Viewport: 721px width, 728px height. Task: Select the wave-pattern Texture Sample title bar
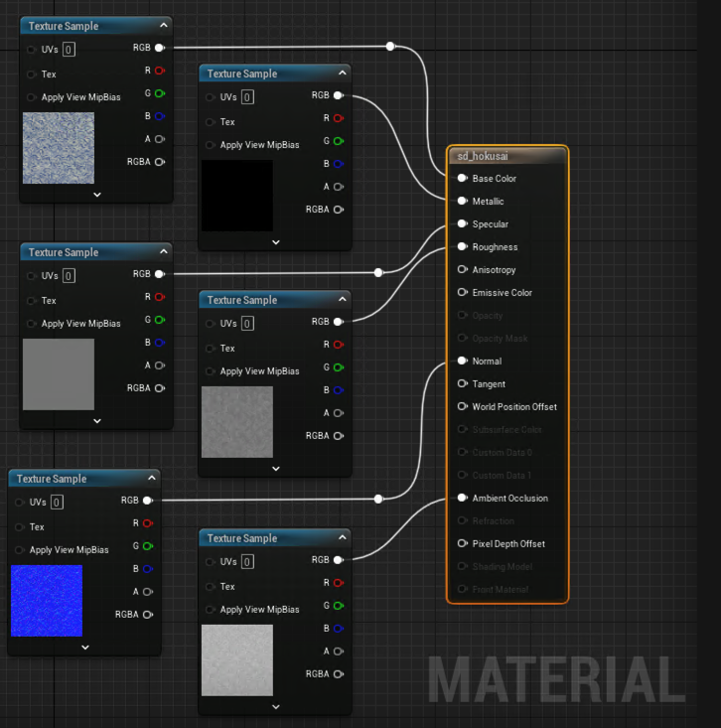pyautogui.click(x=96, y=26)
